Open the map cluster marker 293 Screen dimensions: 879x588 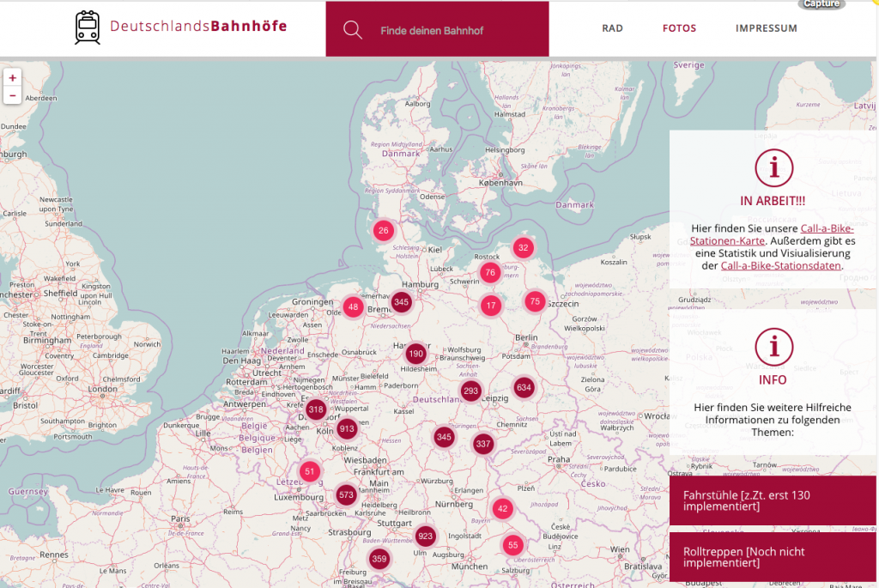coord(471,391)
